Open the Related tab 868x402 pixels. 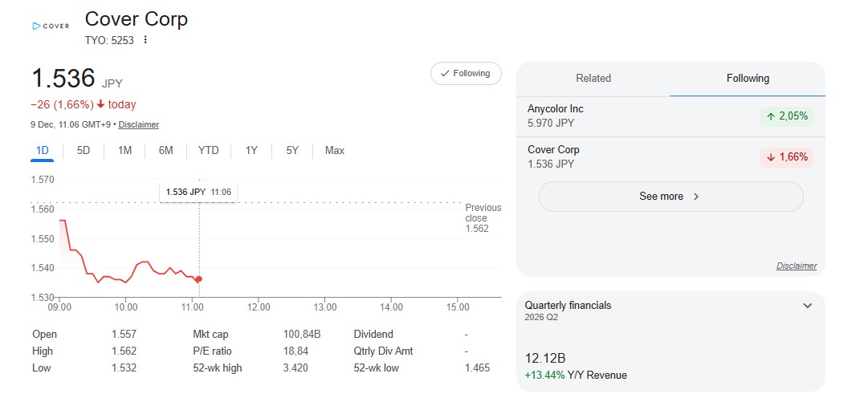(593, 79)
